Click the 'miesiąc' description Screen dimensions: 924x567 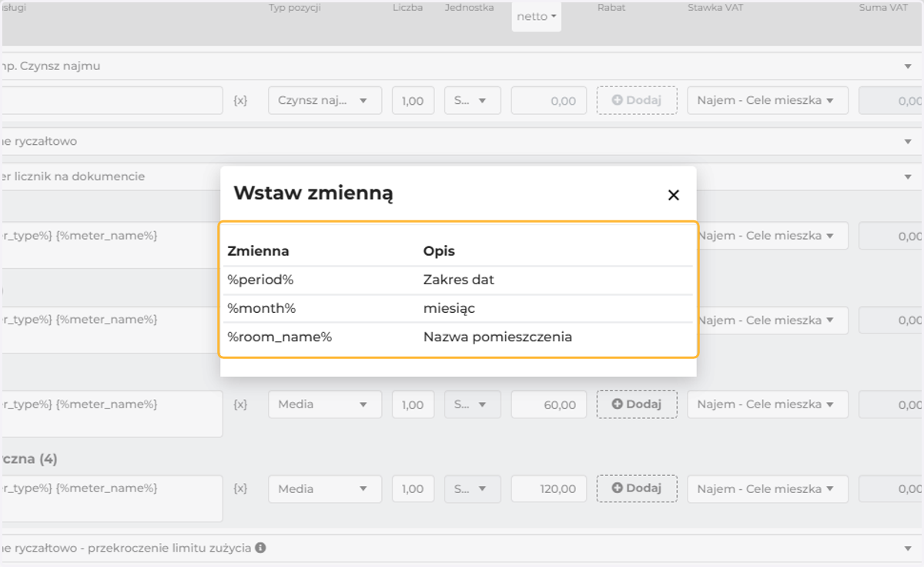[449, 308]
